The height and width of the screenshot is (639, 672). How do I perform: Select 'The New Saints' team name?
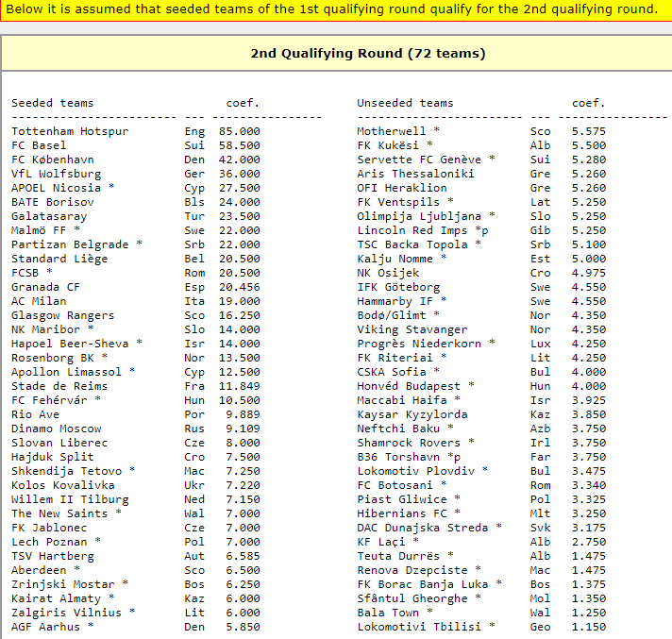click(59, 513)
